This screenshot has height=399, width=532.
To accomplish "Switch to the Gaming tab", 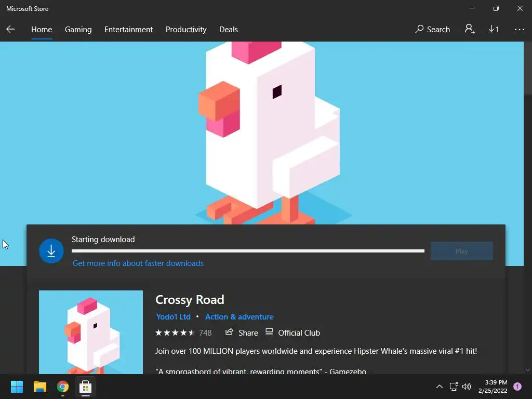I will 78,30.
